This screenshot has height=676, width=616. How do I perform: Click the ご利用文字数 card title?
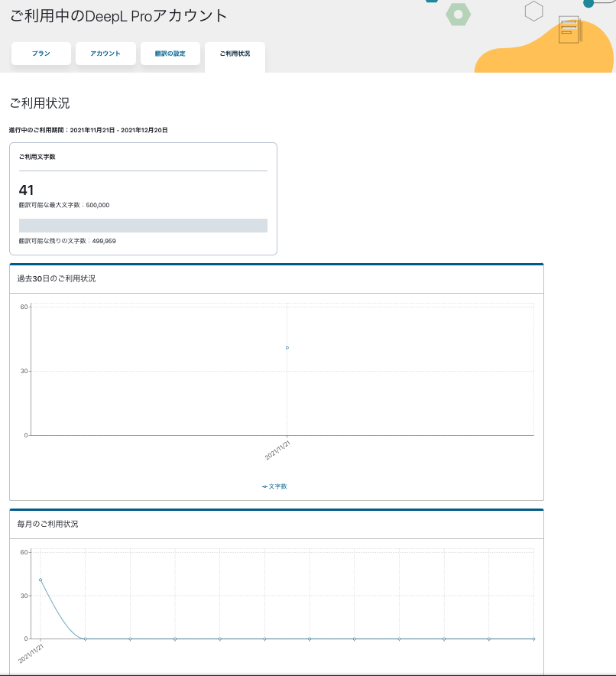[x=37, y=157]
